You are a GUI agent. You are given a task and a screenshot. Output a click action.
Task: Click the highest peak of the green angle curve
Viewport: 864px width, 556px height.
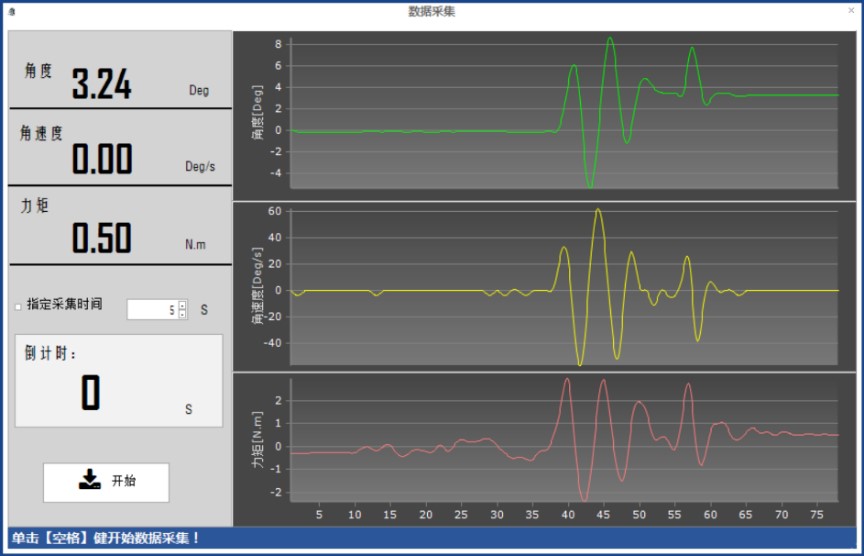point(610,39)
